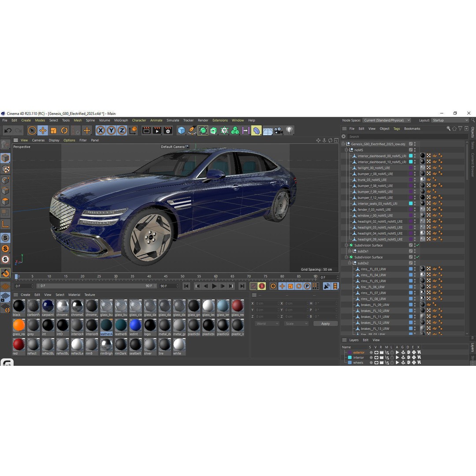
Task: Open the Layout Startup dropdown
Action: (x=450, y=120)
